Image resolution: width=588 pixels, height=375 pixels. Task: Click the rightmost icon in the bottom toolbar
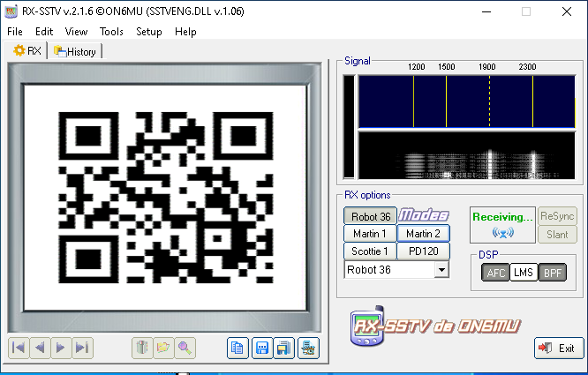[307, 349]
